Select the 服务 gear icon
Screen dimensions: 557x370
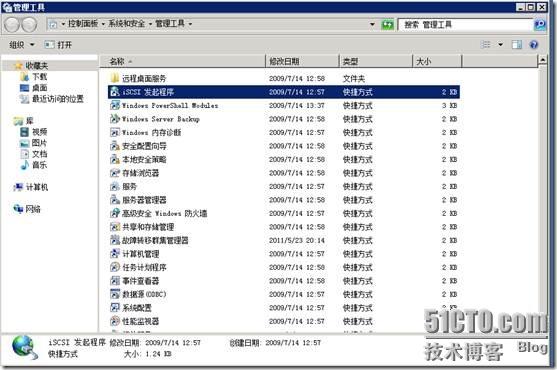click(x=114, y=186)
